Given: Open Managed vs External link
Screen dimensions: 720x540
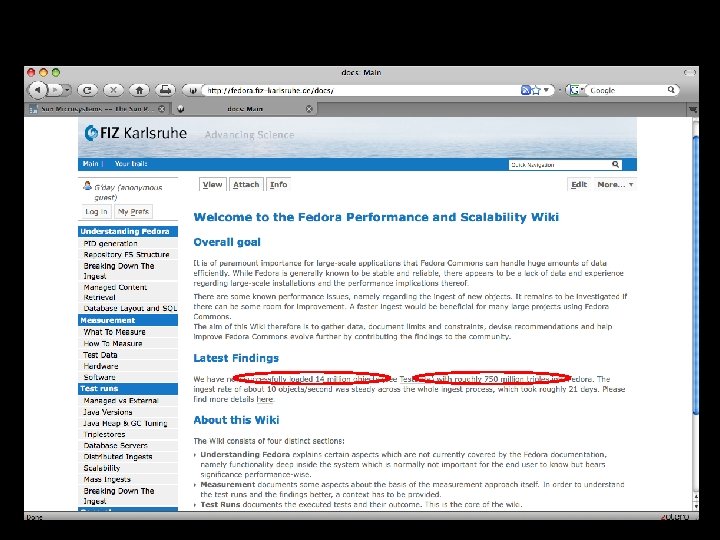Looking at the screenshot, I should tap(120, 400).
